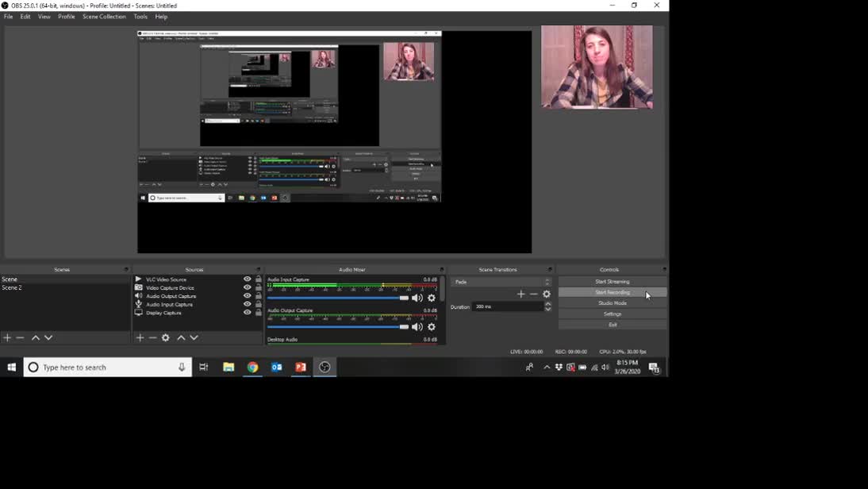Screen dimensions: 868x489
Task: Move the source up with the Sources arrow
Action: point(181,337)
